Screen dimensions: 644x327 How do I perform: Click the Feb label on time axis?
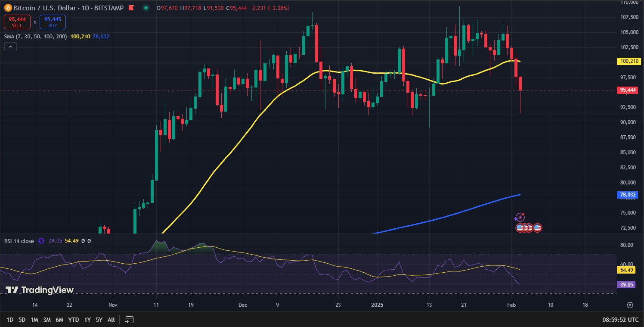(x=511, y=305)
